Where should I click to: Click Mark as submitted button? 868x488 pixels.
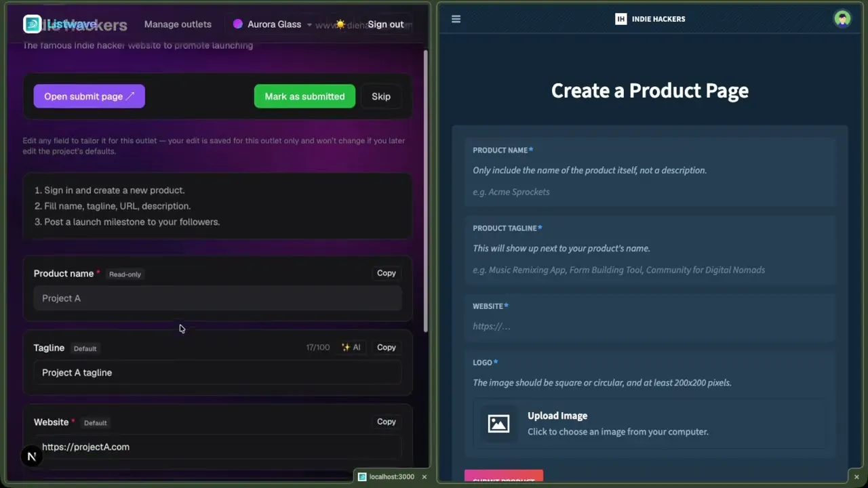point(304,96)
